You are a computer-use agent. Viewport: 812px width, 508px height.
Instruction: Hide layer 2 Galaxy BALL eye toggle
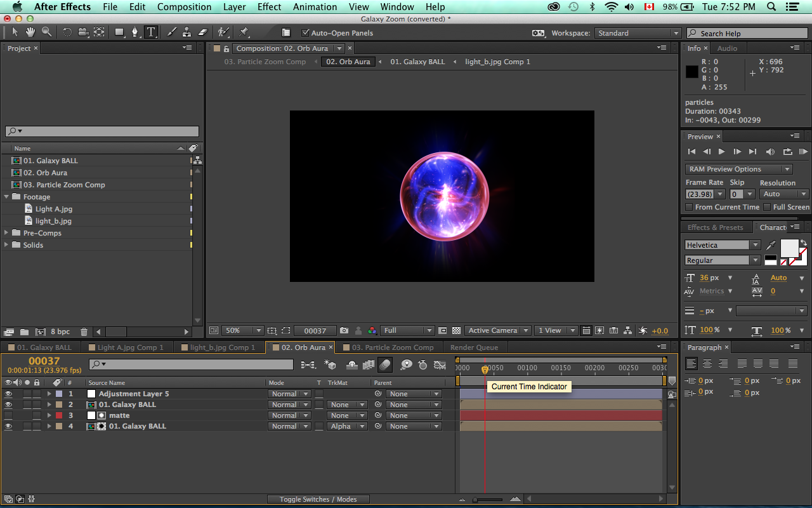tap(8, 404)
